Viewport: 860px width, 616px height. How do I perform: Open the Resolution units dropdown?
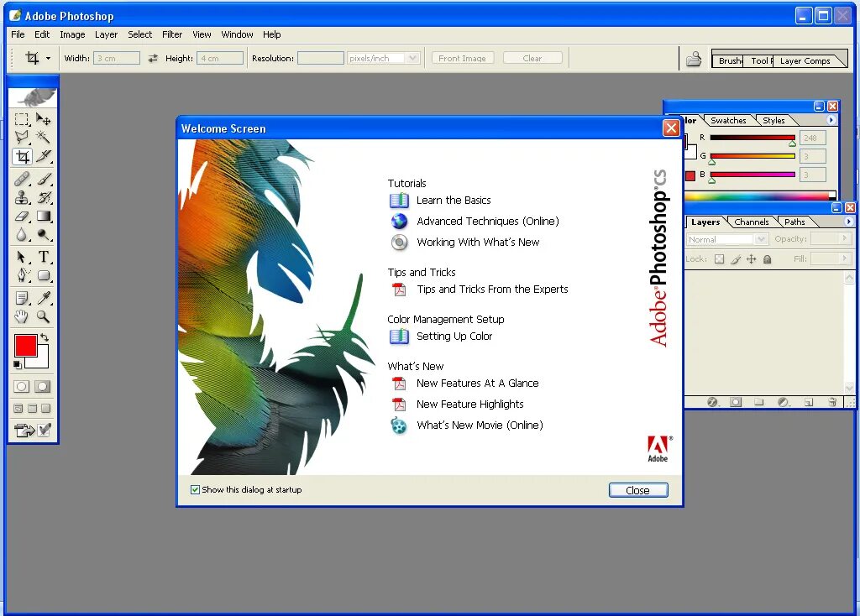click(411, 57)
